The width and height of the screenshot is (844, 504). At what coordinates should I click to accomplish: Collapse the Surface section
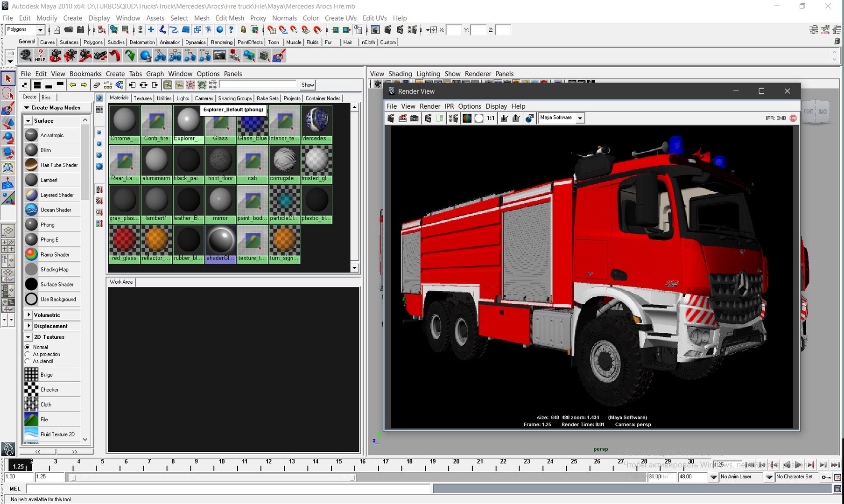[28, 121]
